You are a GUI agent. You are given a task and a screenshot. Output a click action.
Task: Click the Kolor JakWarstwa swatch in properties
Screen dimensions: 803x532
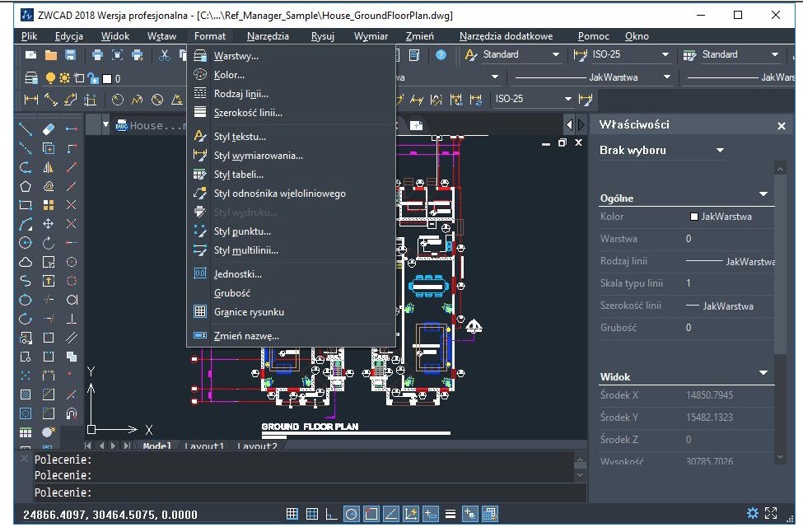coord(694,217)
